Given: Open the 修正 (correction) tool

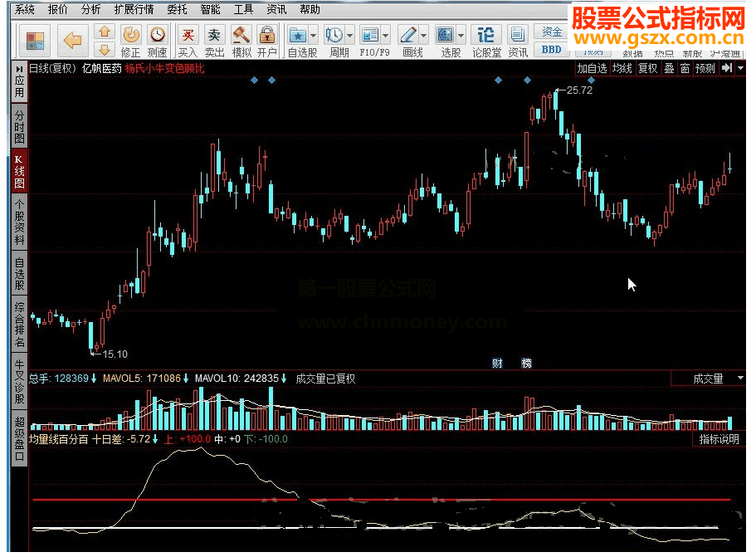Looking at the screenshot, I should click(x=130, y=41).
